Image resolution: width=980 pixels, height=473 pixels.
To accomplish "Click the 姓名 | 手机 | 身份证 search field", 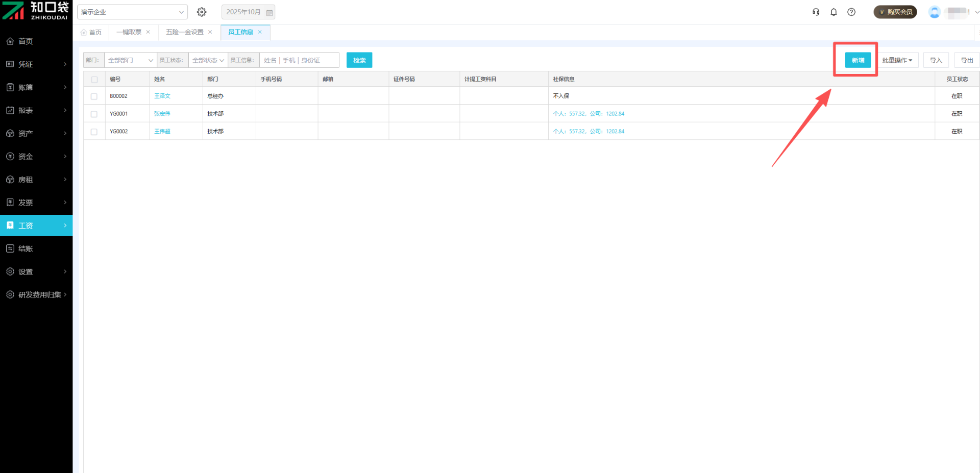I will (299, 60).
